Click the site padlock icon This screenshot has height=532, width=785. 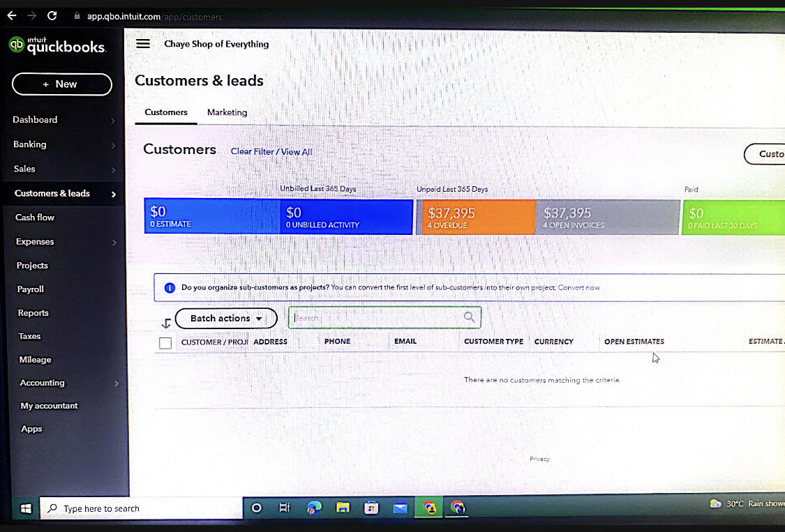[77, 16]
